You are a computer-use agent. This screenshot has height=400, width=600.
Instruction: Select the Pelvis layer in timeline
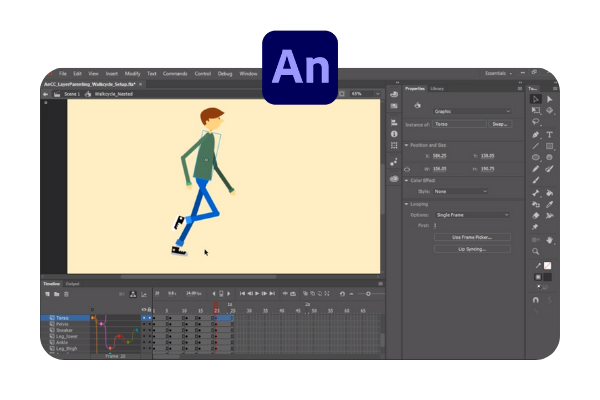click(62, 324)
